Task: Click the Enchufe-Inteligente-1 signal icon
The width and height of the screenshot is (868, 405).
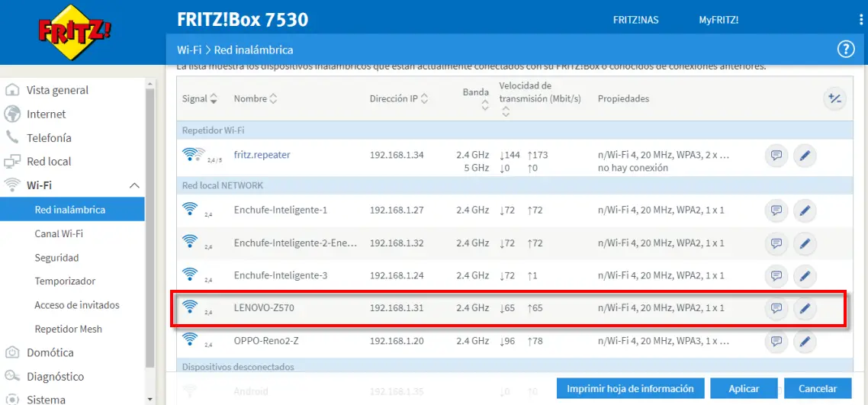Action: coord(190,208)
